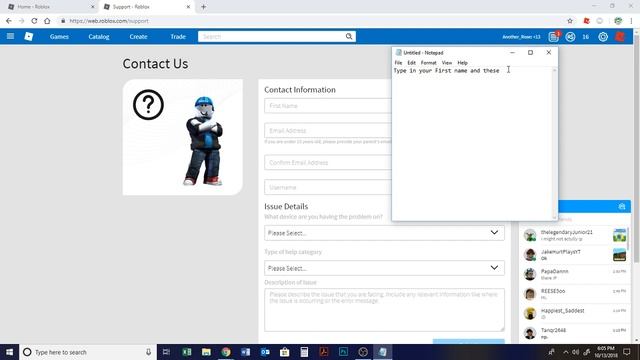The width and height of the screenshot is (640, 360).
Task: Click the chat panel header icon
Action: tap(622, 207)
